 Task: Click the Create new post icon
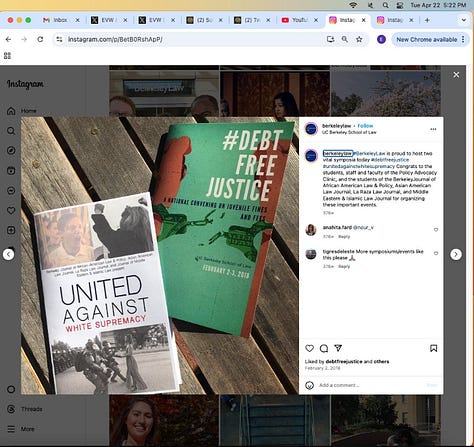pyautogui.click(x=11, y=230)
